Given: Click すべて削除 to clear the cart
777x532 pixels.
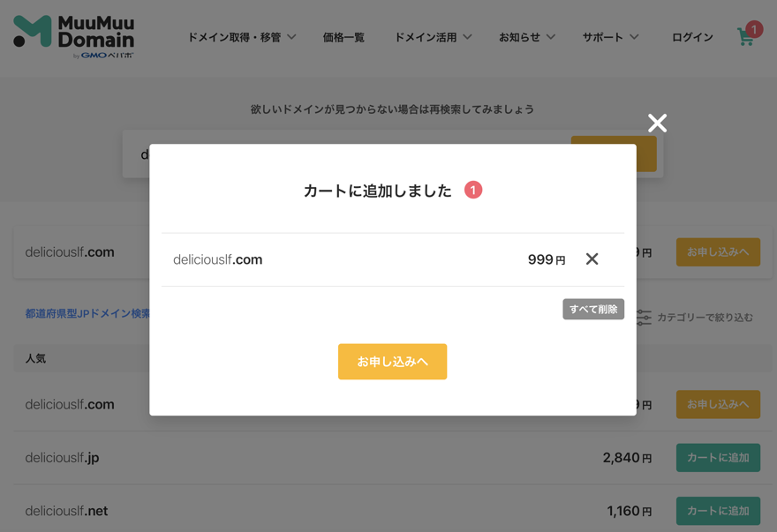Looking at the screenshot, I should click(593, 309).
